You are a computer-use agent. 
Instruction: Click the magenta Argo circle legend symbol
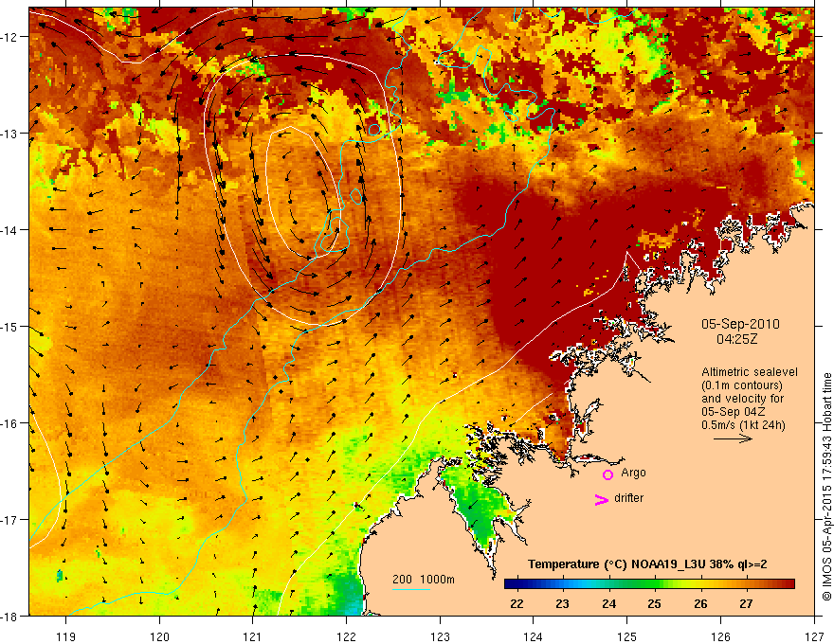[607, 474]
